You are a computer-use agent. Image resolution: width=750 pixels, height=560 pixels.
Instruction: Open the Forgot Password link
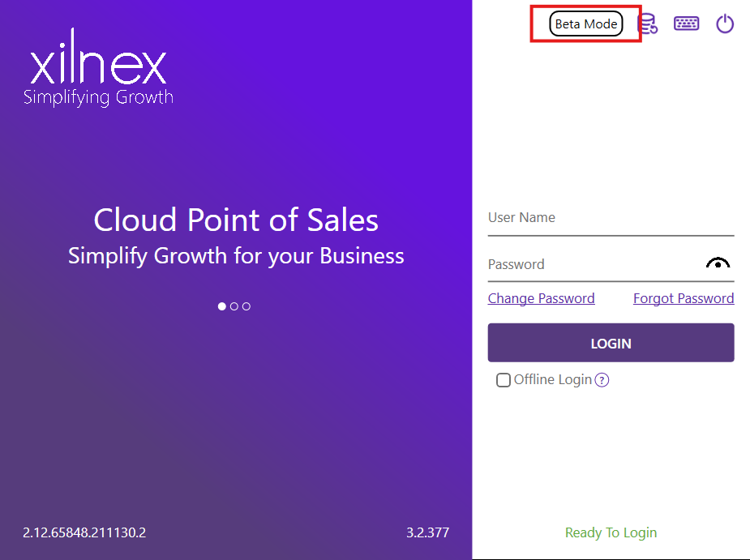(x=684, y=298)
